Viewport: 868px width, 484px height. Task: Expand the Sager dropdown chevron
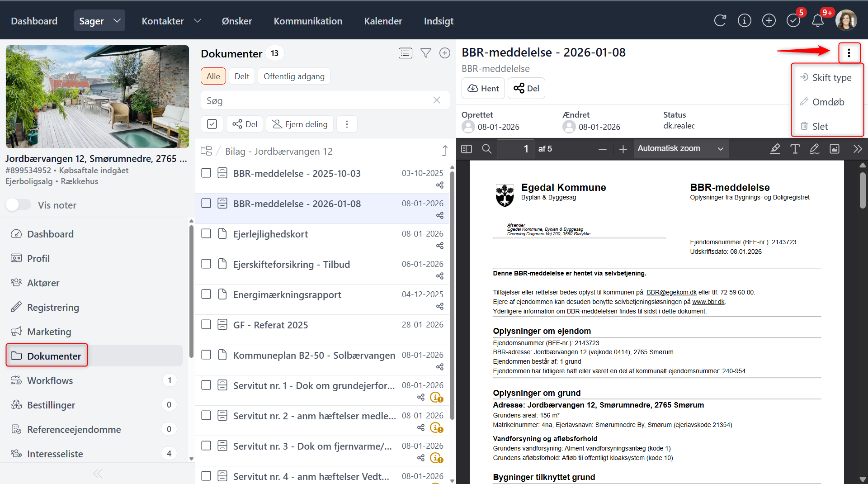tap(117, 21)
